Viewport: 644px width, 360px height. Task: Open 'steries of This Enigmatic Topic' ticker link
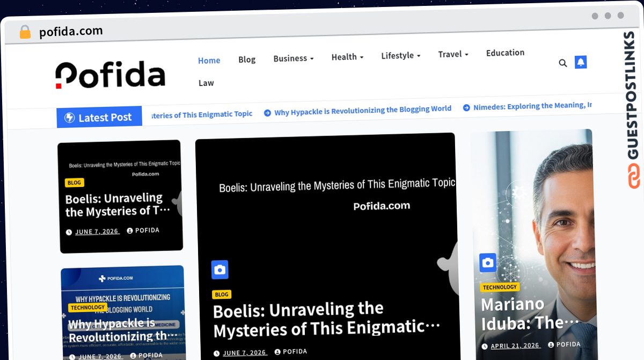[202, 114]
